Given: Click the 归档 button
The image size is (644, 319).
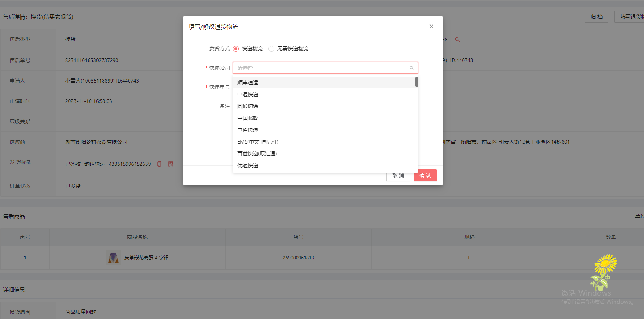Looking at the screenshot, I should point(596,17).
